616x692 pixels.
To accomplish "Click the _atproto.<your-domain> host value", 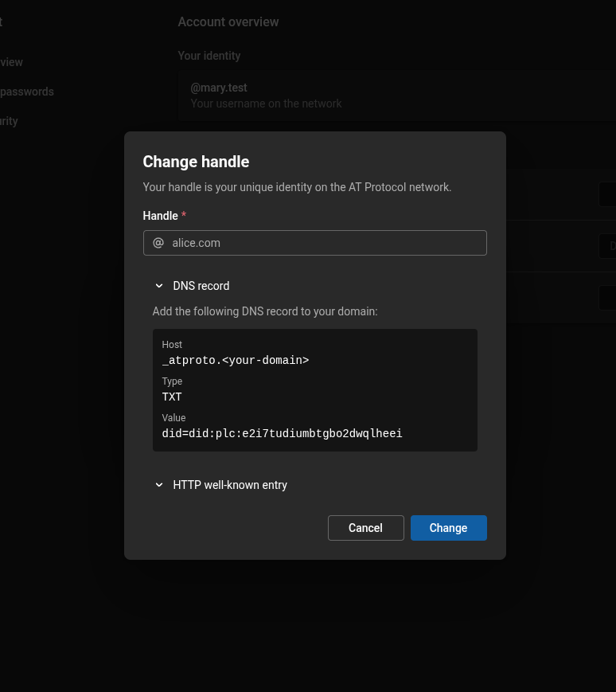I will (x=236, y=361).
